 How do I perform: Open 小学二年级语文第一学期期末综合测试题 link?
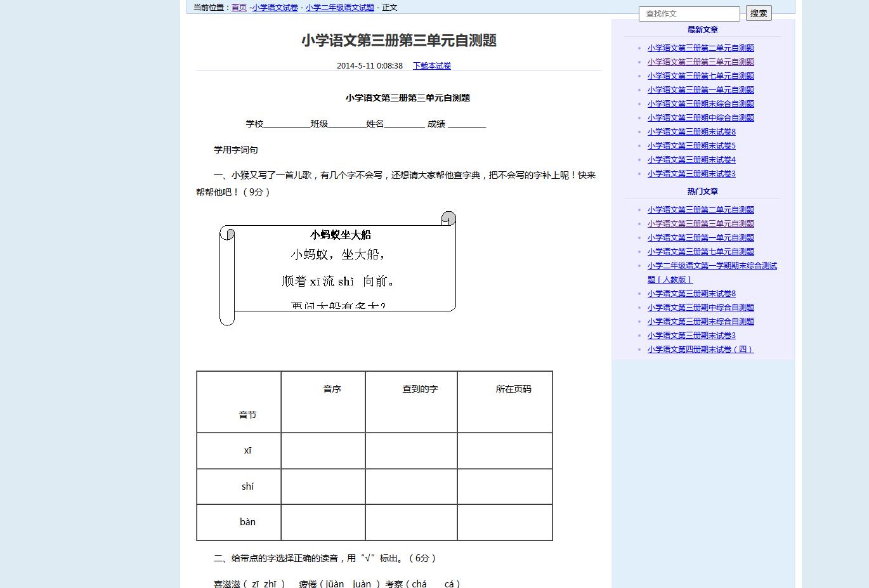[x=712, y=273]
